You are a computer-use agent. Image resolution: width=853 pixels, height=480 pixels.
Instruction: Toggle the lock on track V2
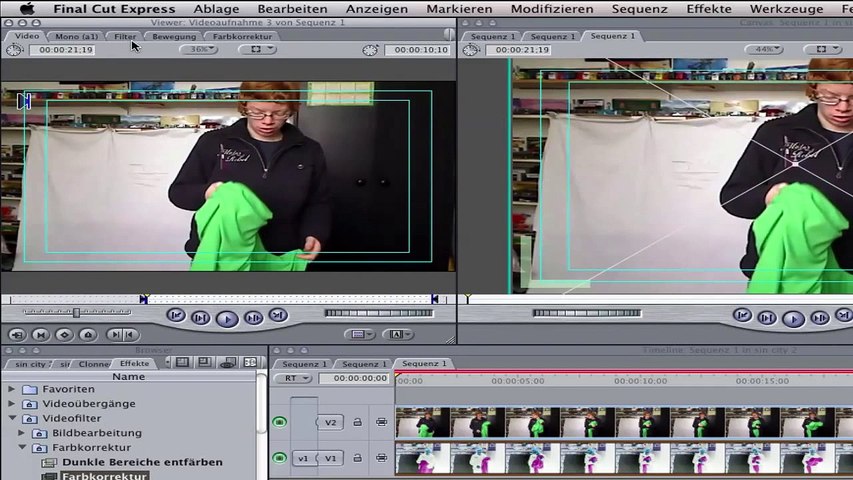point(357,422)
